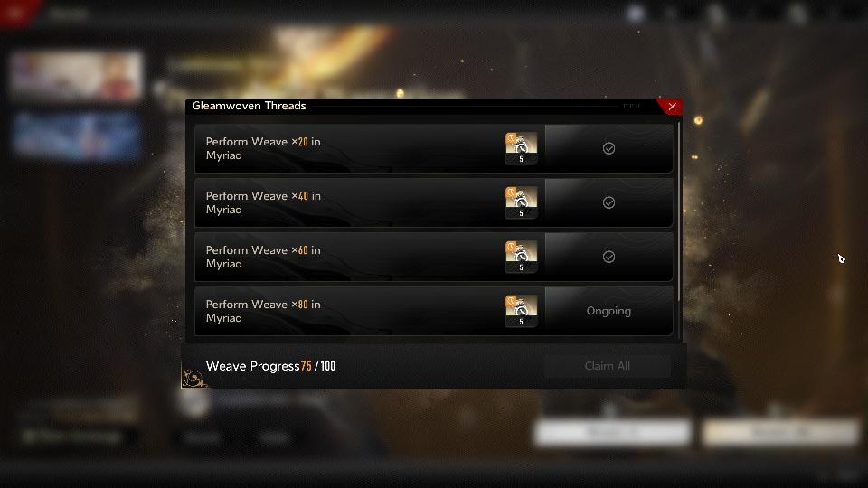Image resolution: width=868 pixels, height=488 pixels.
Task: Open the upper blurred banner thumbnail on the left
Action: 76,76
